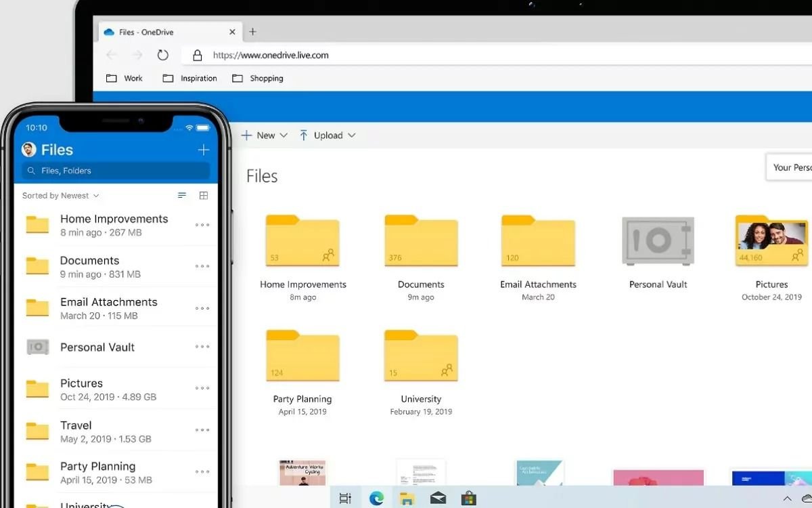The height and width of the screenshot is (508, 812).
Task: Open the Documents folder on the desktop view
Action: (x=420, y=240)
